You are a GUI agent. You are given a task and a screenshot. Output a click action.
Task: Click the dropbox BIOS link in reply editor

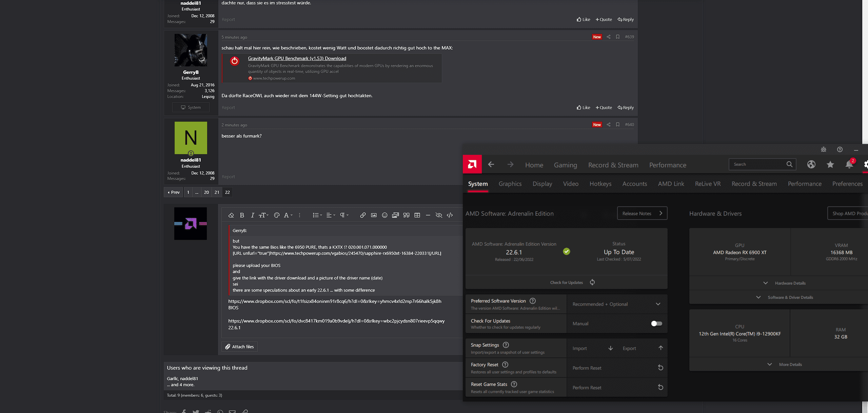pyautogui.click(x=335, y=301)
